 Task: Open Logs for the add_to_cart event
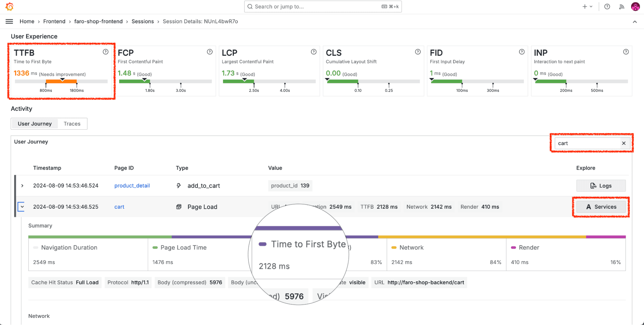pyautogui.click(x=601, y=185)
